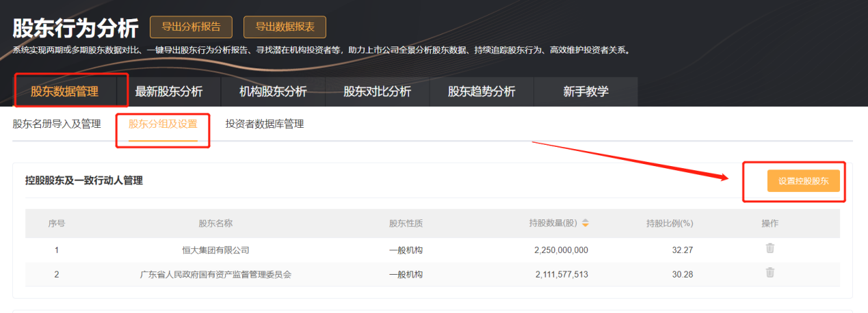The width and height of the screenshot is (868, 313).
Task: Click the 2,250,000,000 holding amount
Action: 561,250
